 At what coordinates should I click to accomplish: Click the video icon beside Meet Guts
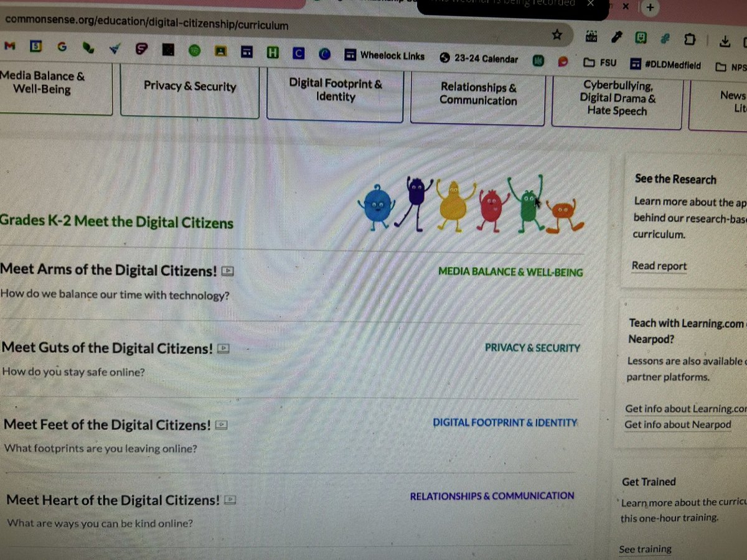tap(223, 349)
